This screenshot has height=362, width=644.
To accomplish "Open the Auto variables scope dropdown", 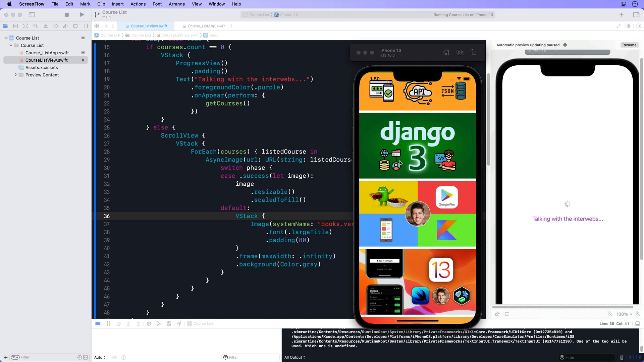I will point(100,357).
